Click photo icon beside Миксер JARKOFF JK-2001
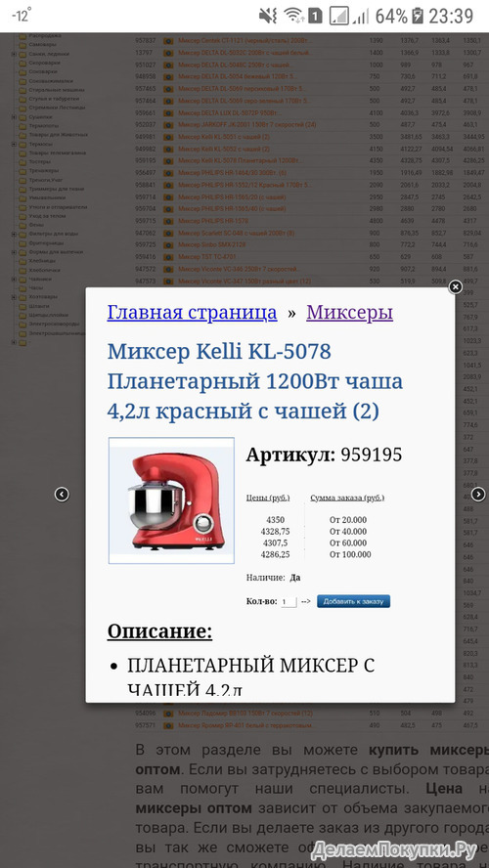This screenshot has width=489, height=868. 168,125
